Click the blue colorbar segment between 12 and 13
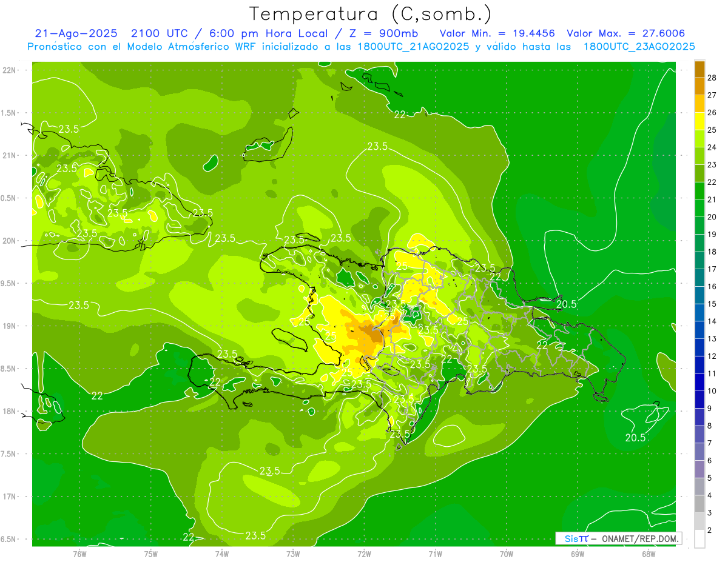Viewport: 728px width, 562px height. [699, 347]
